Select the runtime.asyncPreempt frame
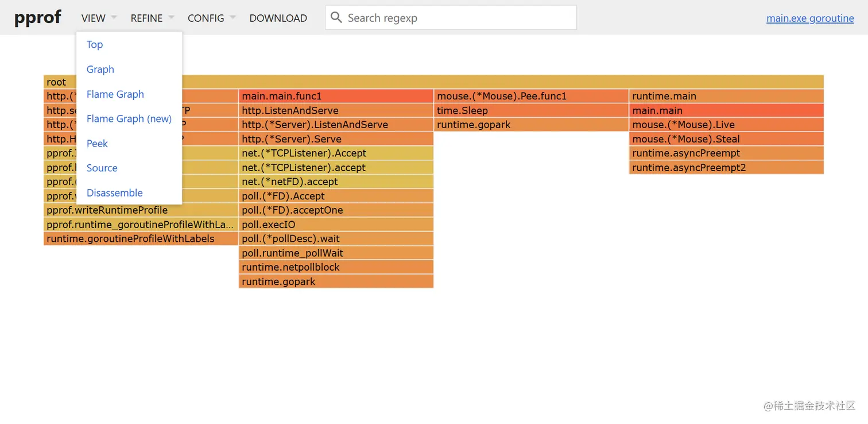This screenshot has height=424, width=868. pos(726,153)
